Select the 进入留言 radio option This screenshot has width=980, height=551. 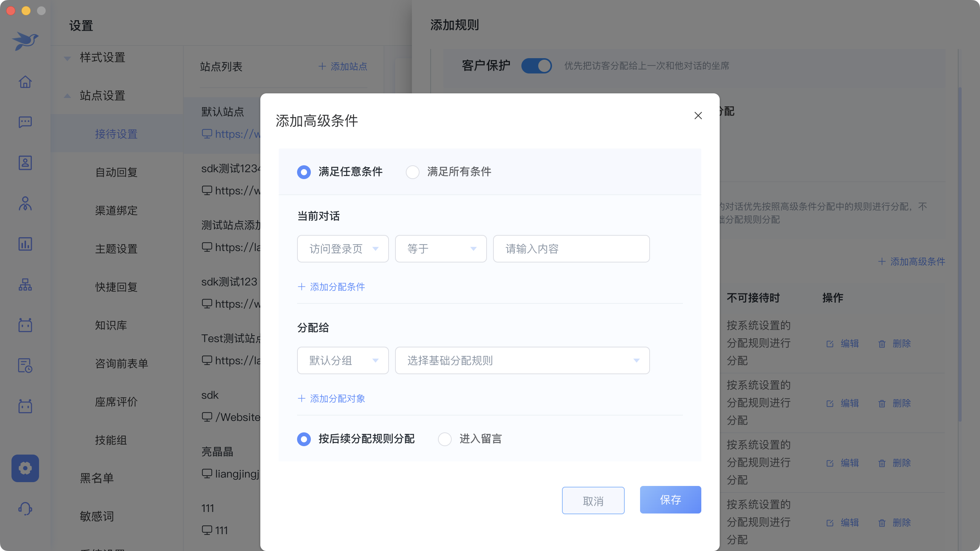click(445, 439)
